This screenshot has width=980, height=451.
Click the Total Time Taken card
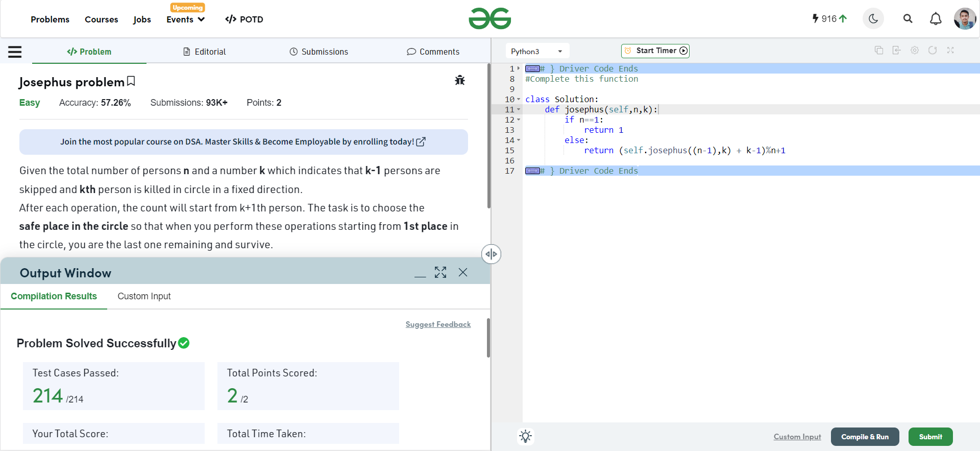308,434
